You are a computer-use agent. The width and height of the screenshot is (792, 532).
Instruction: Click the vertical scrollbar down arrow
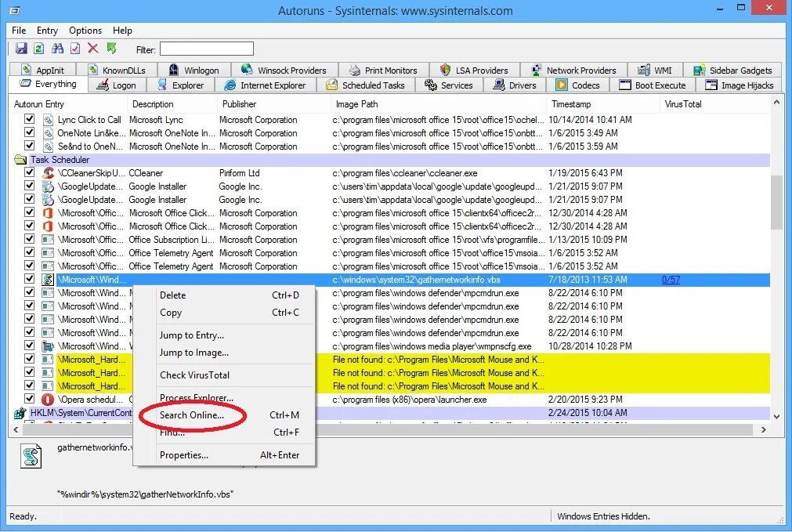[x=777, y=417]
